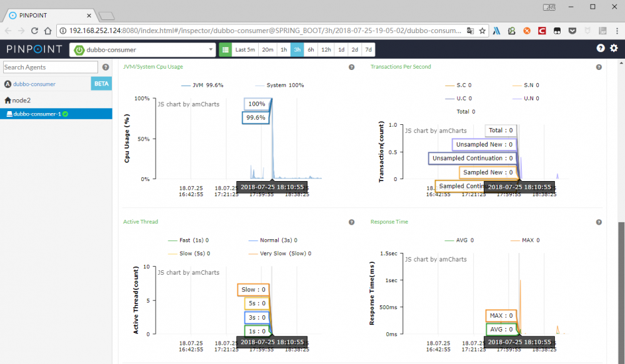Screen dimensions: 625x364
Task: Click the blue slanted lines extension icon
Action: pyautogui.click(x=497, y=31)
